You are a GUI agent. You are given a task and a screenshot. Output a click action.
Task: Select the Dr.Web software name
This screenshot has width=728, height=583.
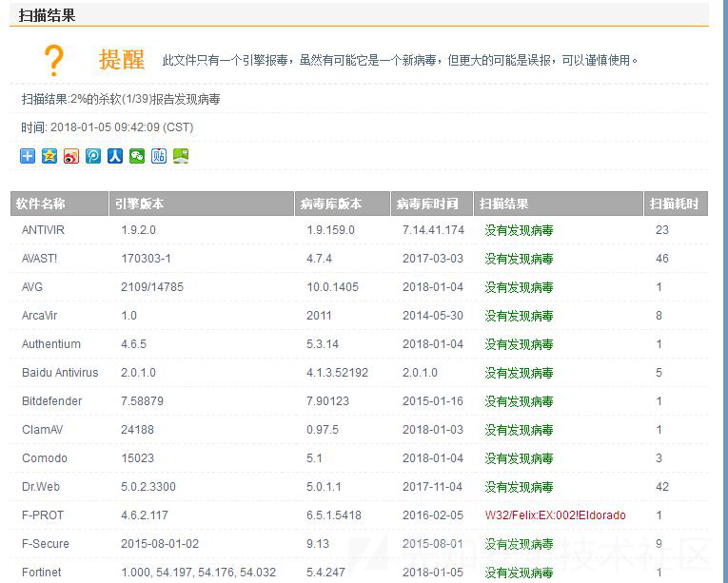(x=41, y=487)
